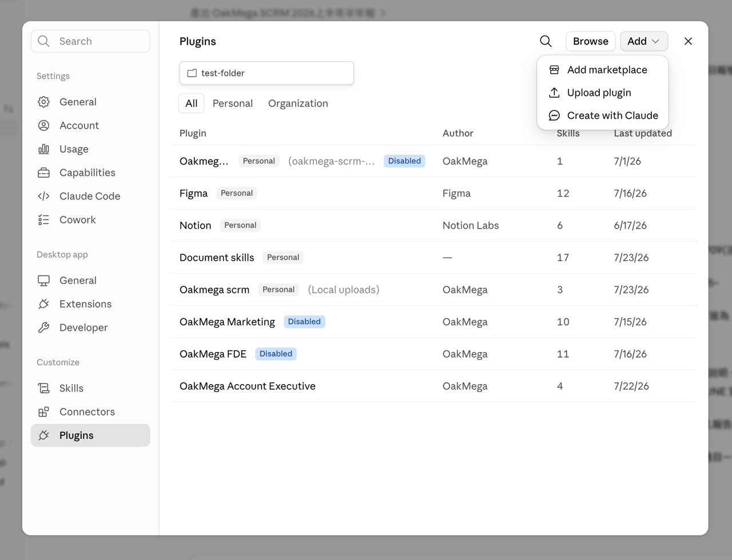732x560 pixels.
Task: Click the Claude chat bubble icon
Action: click(554, 115)
